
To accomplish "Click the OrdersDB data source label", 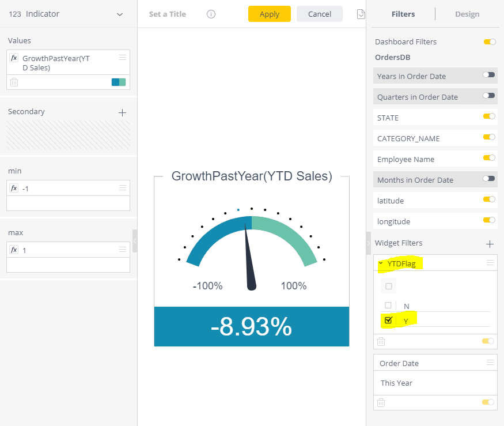I will [x=392, y=57].
